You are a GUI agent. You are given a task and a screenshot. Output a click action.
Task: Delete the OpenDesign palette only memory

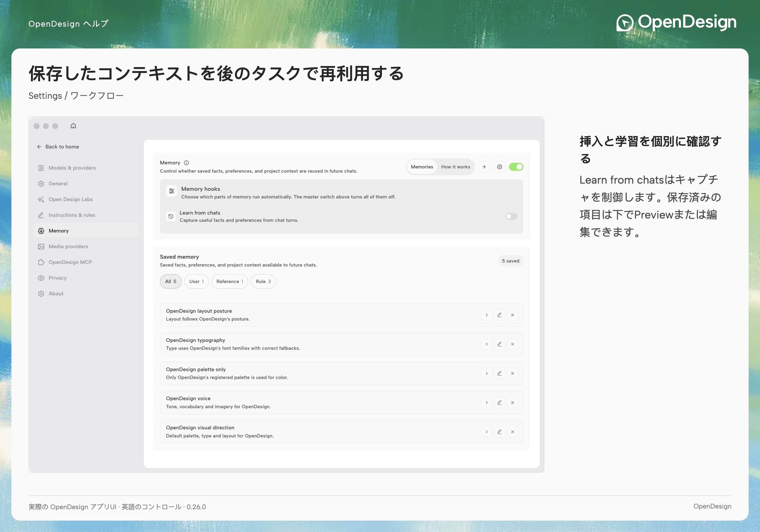tap(512, 373)
